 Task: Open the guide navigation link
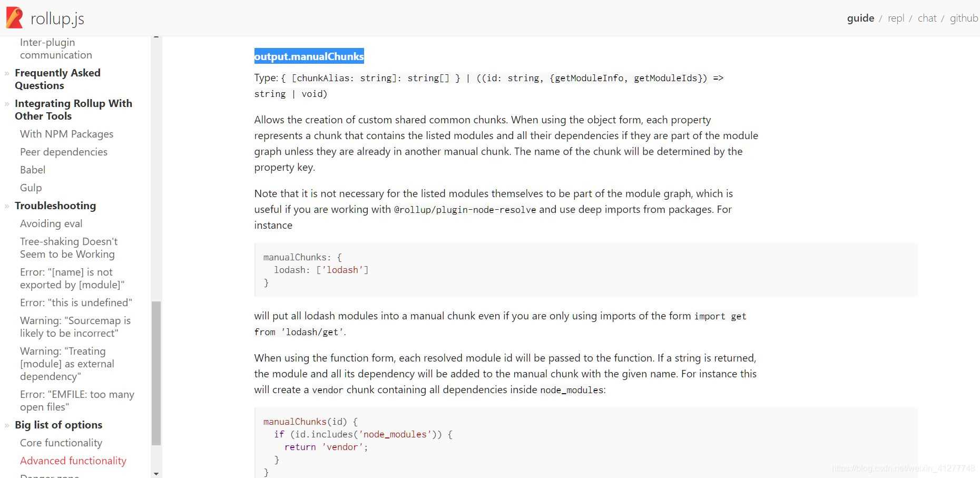pyautogui.click(x=860, y=18)
